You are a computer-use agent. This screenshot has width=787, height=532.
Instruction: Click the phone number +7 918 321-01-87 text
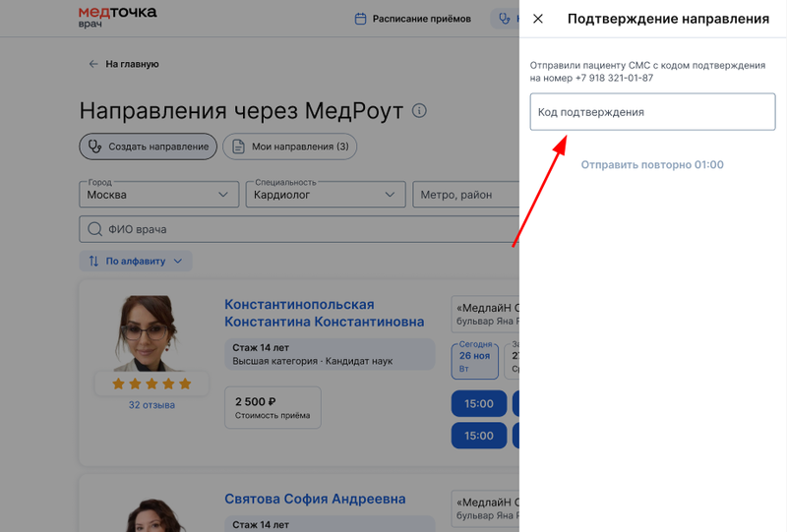point(614,78)
